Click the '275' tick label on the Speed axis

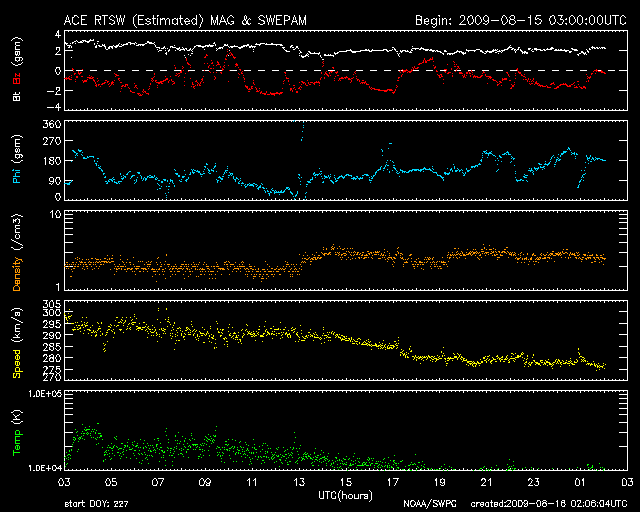click(52, 370)
